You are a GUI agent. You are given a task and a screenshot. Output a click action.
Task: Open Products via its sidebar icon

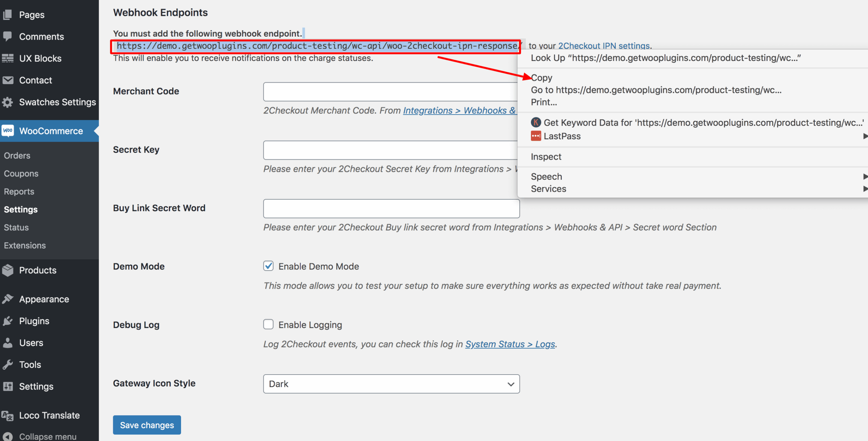[x=8, y=270]
